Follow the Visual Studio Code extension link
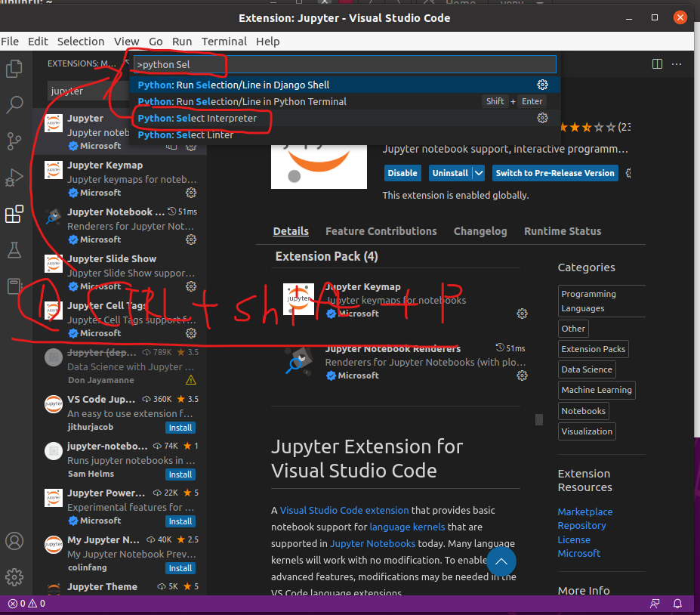 344,511
